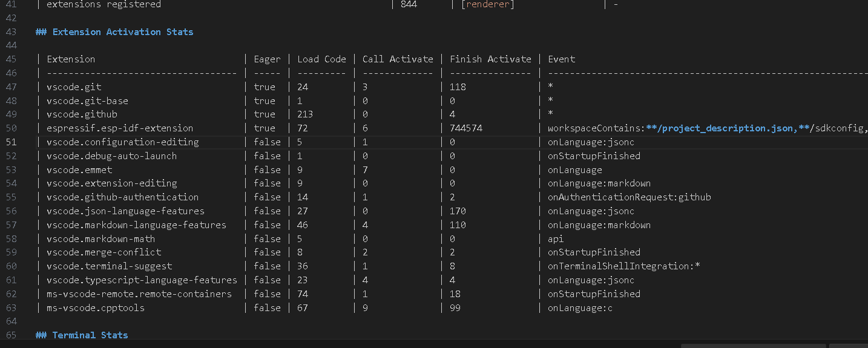Viewport: 868px width, 348px height.
Task: Click the "Load Code" column header
Action: pos(321,59)
